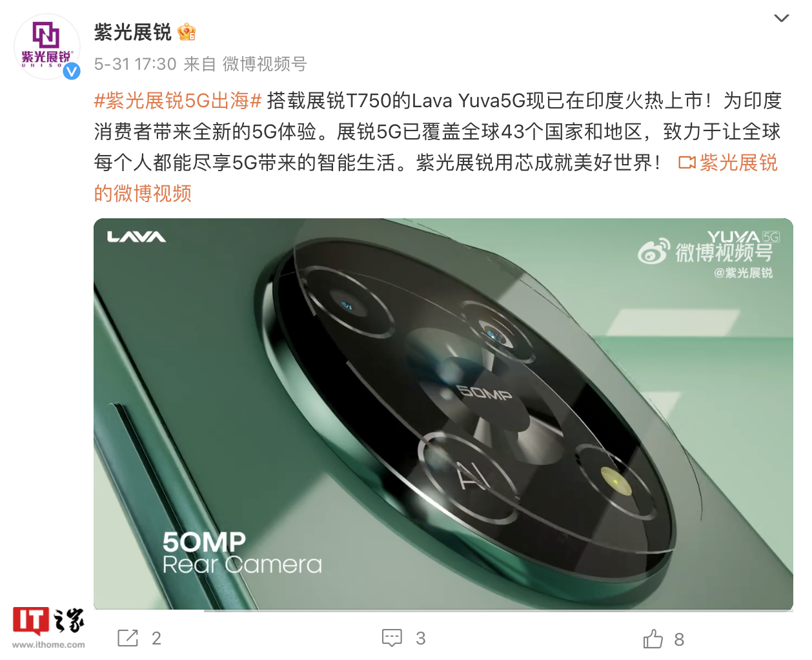The width and height of the screenshot is (812, 660).
Task: Click the like count 8
Action: click(679, 639)
